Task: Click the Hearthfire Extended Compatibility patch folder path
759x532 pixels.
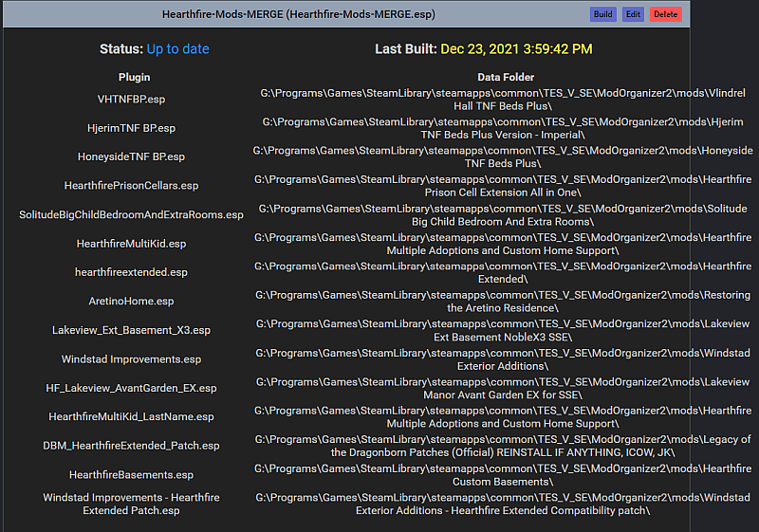Action: click(503, 504)
